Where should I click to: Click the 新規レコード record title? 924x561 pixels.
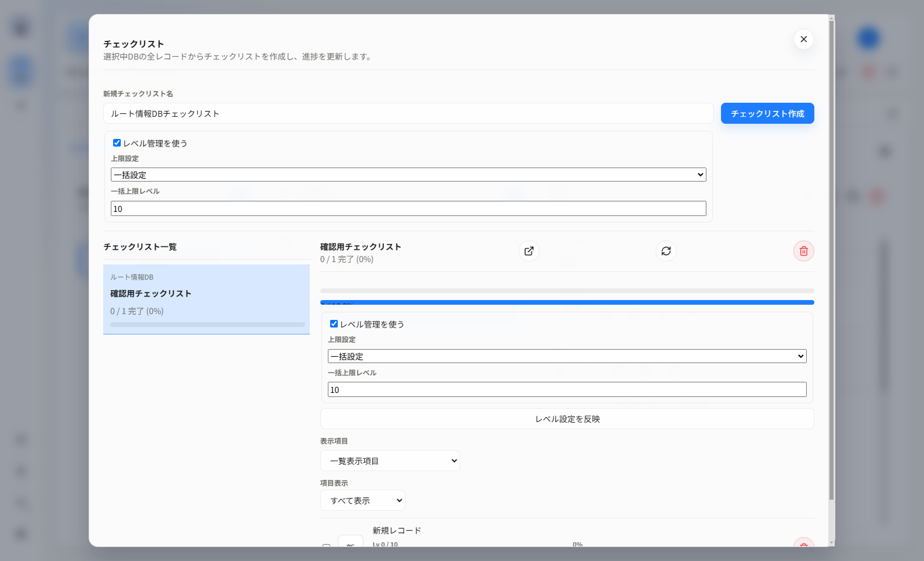click(397, 531)
